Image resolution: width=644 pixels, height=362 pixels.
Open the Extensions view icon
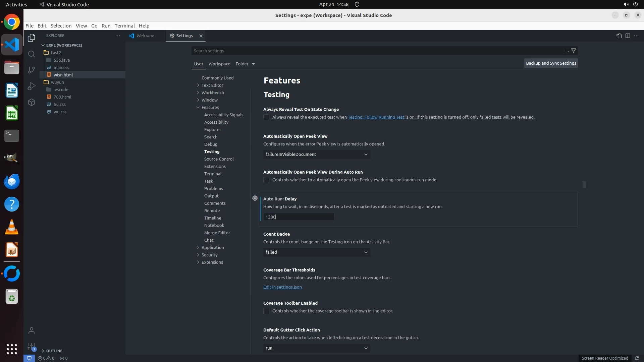[32, 102]
